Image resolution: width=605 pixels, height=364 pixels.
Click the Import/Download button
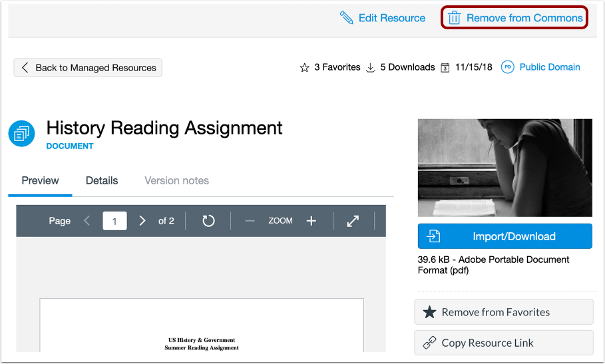pos(504,236)
